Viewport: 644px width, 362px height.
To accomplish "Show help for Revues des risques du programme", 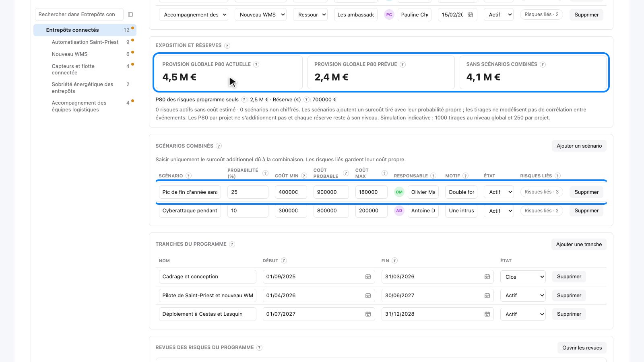I will click(x=259, y=348).
